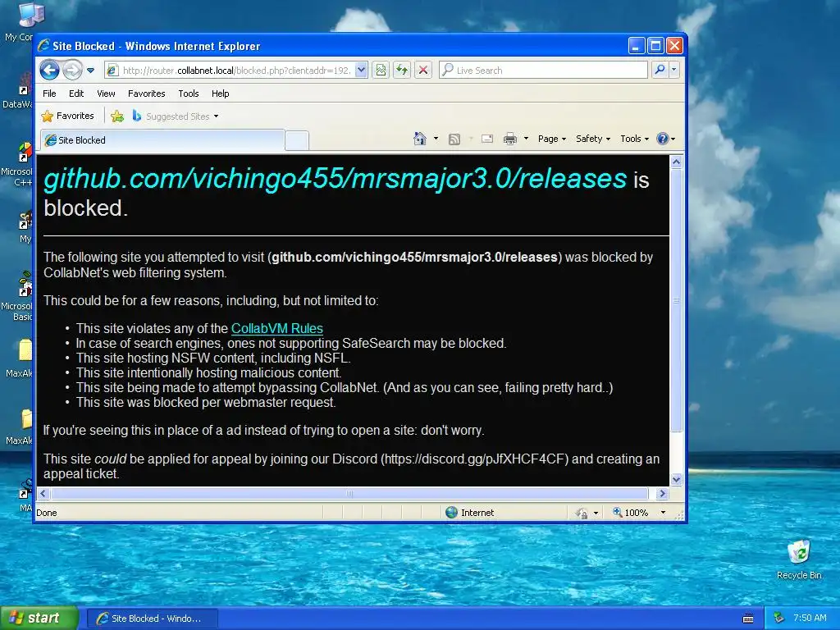Click the 7:50 AM taskbar clock
Screen dimensions: 840x630
[810, 619]
